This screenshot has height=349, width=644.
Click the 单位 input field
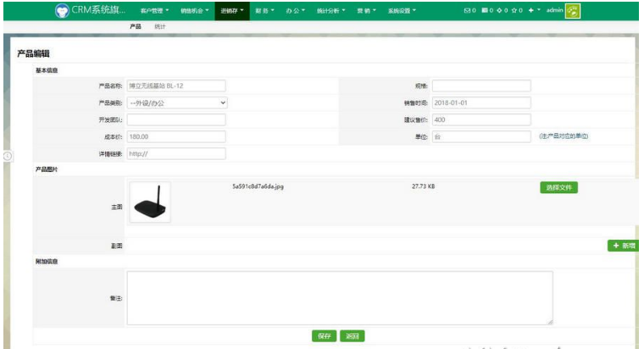(x=481, y=136)
